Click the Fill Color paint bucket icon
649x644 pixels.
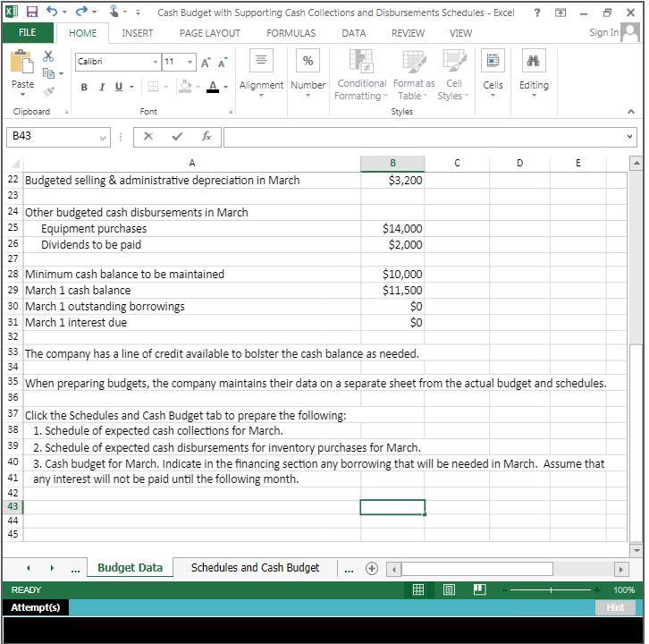185,86
